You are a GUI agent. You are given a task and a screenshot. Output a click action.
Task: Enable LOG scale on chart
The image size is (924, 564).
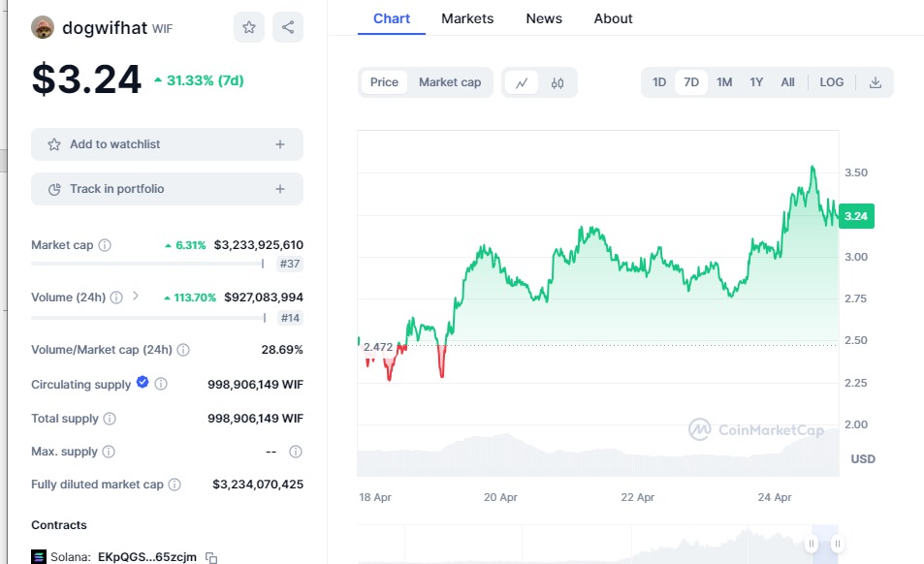[x=831, y=82]
